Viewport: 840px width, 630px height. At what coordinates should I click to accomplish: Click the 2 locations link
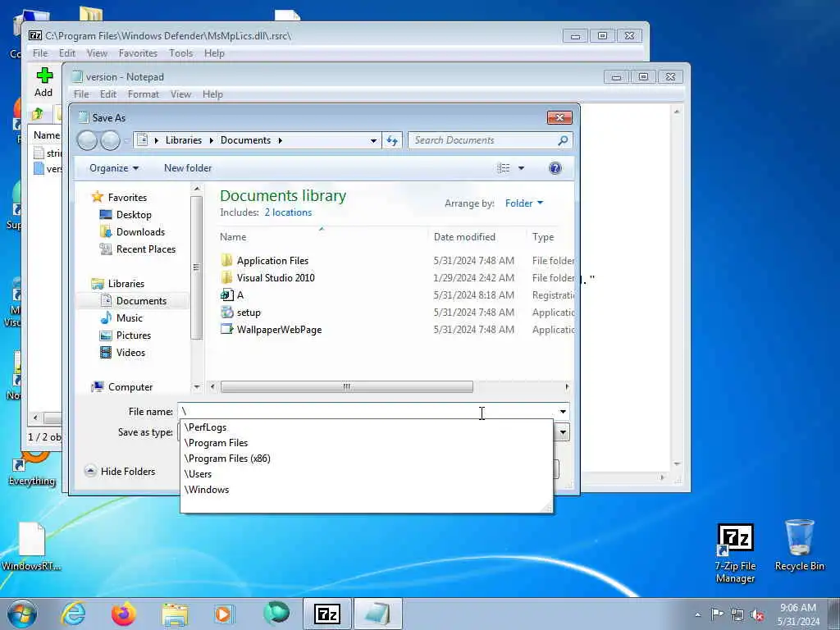[x=288, y=212]
